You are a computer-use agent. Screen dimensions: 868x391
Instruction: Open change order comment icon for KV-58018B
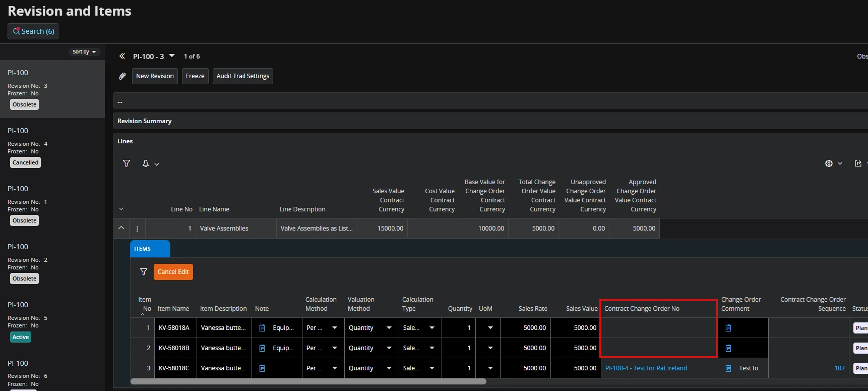(x=728, y=348)
